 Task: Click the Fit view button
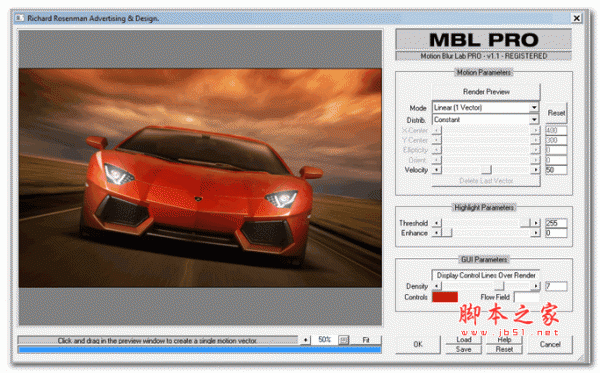[x=366, y=340]
